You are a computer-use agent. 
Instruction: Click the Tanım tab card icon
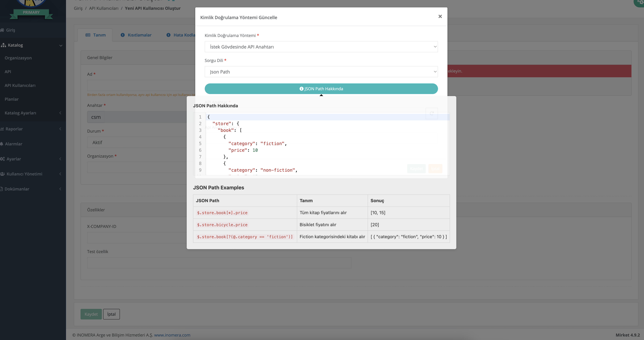(x=88, y=35)
